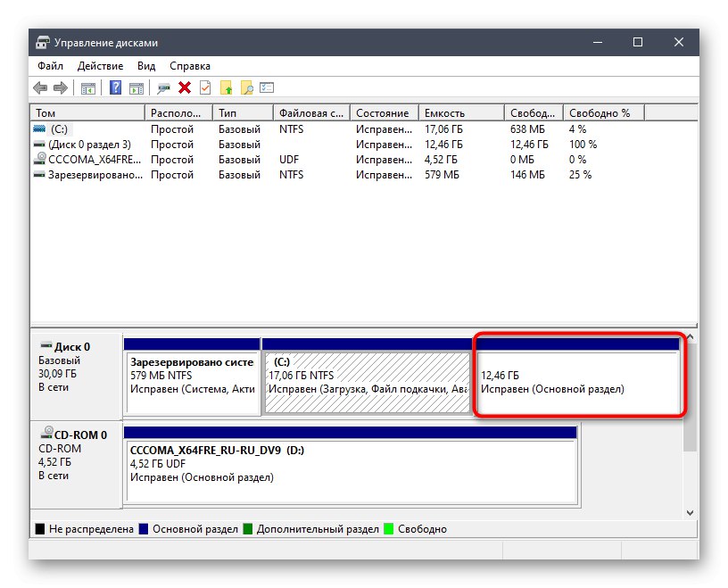Click the 638 МБ free space cell
Screen dimensions: 728x588
click(527, 129)
